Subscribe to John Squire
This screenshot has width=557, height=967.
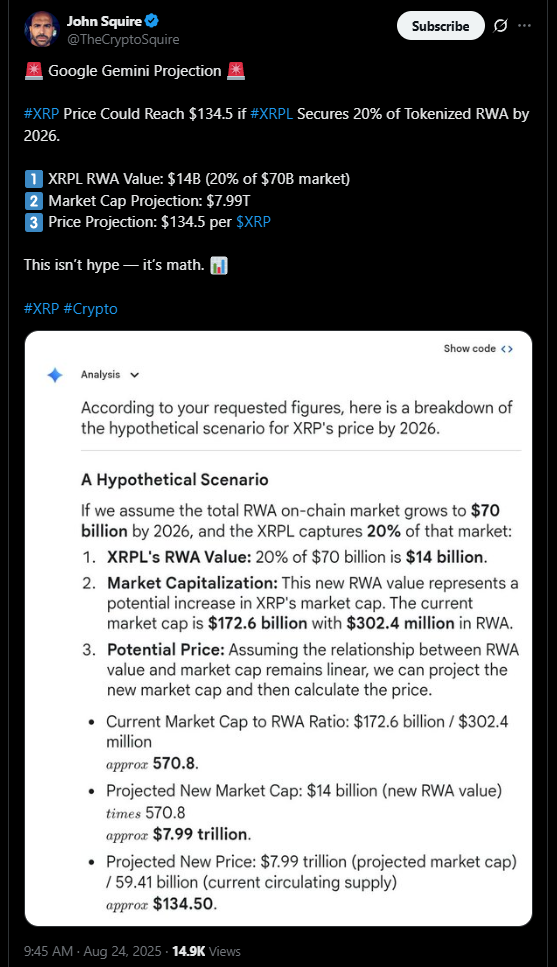point(440,26)
